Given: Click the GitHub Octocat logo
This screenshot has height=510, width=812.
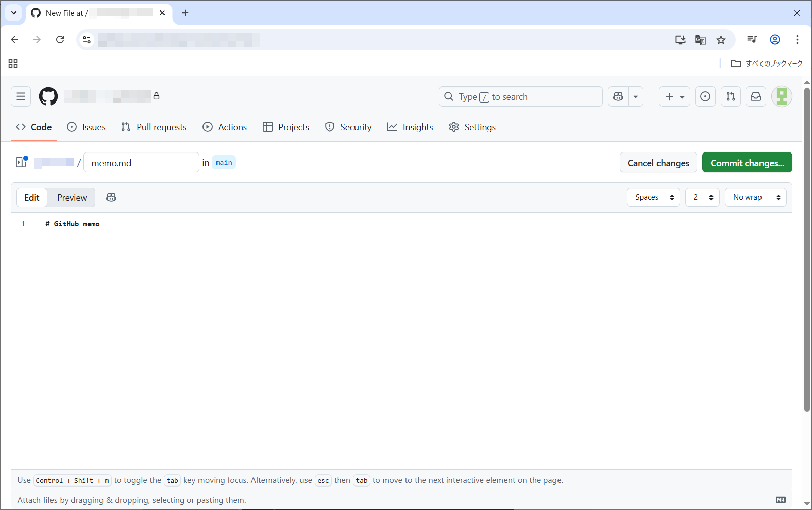Looking at the screenshot, I should pyautogui.click(x=48, y=96).
